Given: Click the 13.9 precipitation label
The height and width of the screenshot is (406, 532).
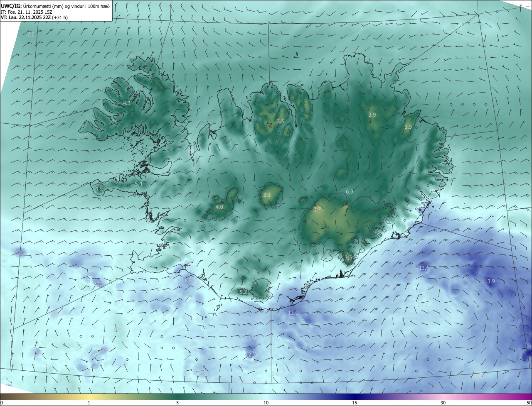Looking at the screenshot, I should (490, 281).
